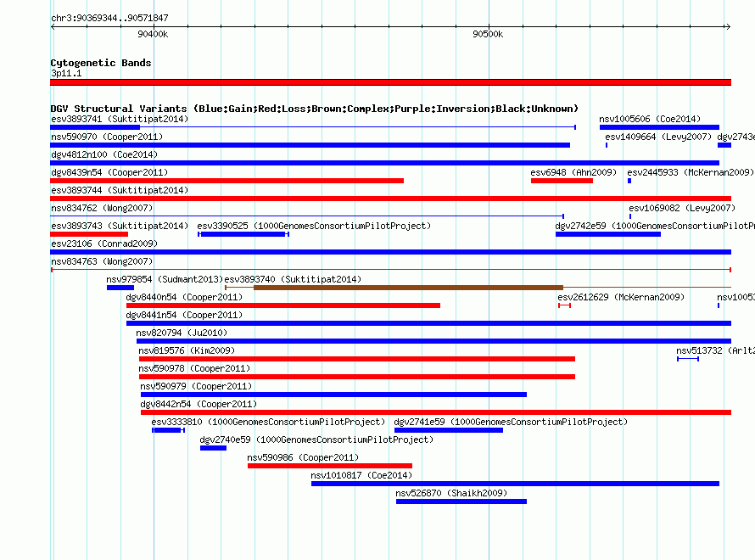Select dgv8441n54 (Cooper2011) label

[x=184, y=315]
